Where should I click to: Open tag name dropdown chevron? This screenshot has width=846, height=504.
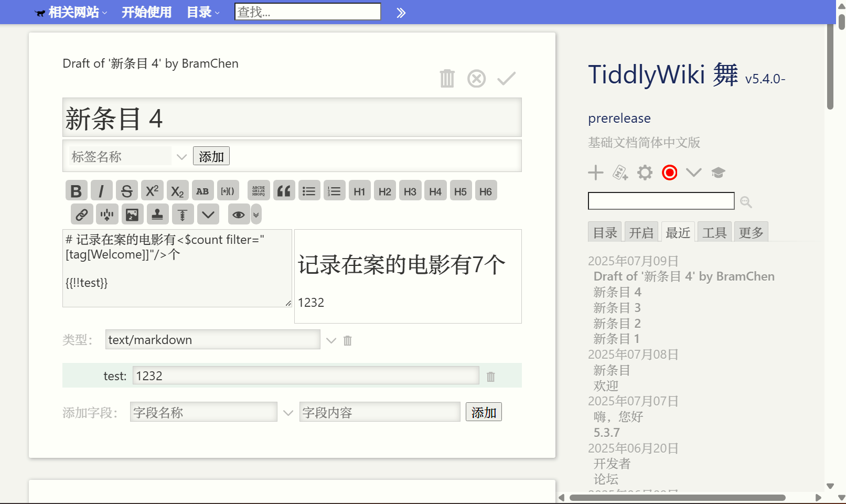pyautogui.click(x=181, y=157)
